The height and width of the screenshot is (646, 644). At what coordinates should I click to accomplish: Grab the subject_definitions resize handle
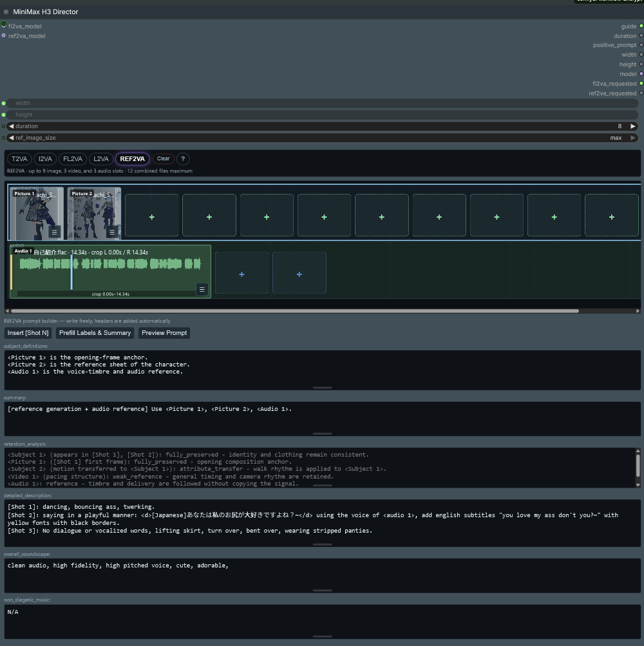322,388
